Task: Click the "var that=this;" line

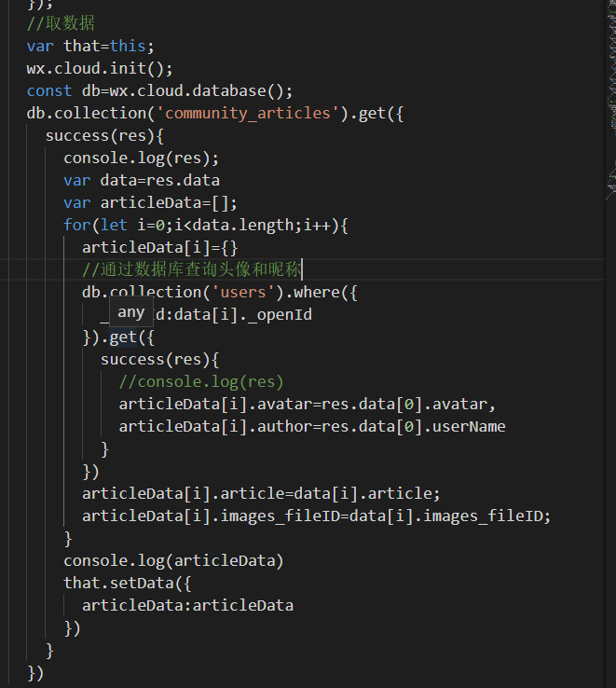Action: pos(89,46)
